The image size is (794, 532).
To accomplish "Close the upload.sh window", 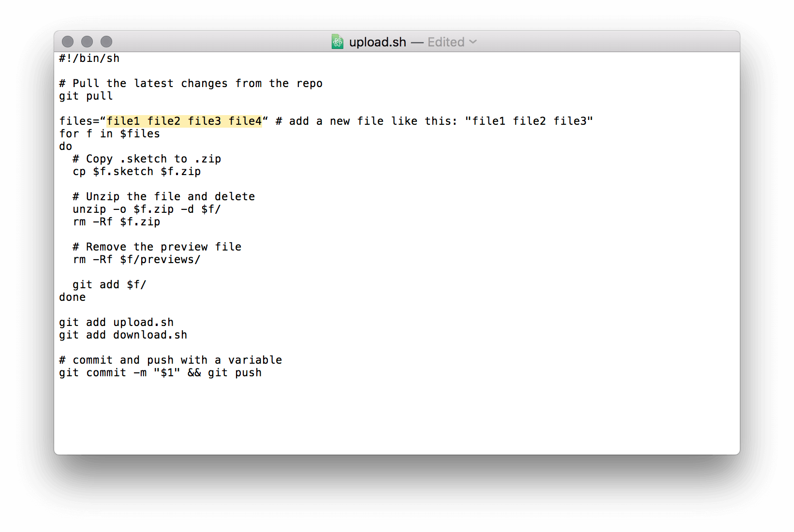I will (x=68, y=42).
